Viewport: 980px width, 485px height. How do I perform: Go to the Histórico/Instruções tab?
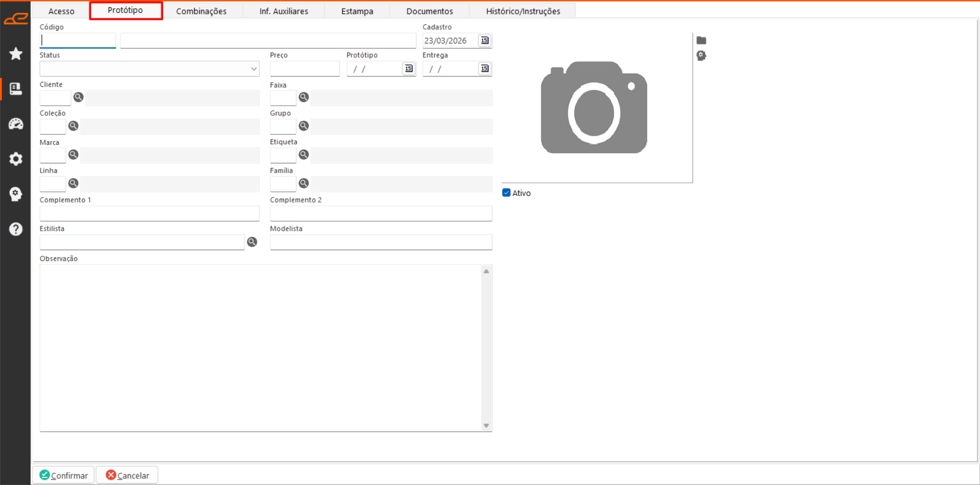click(522, 11)
